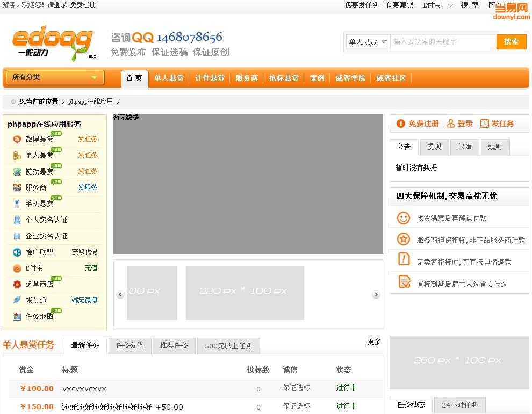Open the 单人悬赏 search type dropdown
The image size is (532, 414).
[368, 42]
